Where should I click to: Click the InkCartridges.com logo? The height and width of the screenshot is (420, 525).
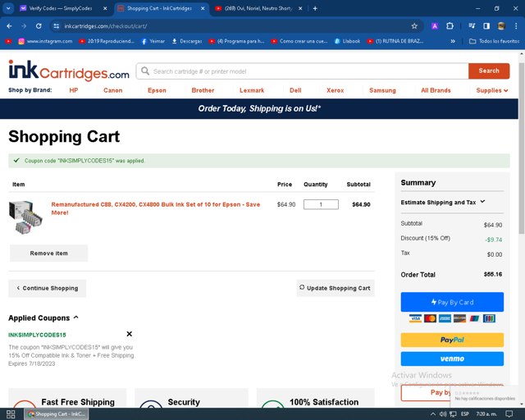(69, 71)
